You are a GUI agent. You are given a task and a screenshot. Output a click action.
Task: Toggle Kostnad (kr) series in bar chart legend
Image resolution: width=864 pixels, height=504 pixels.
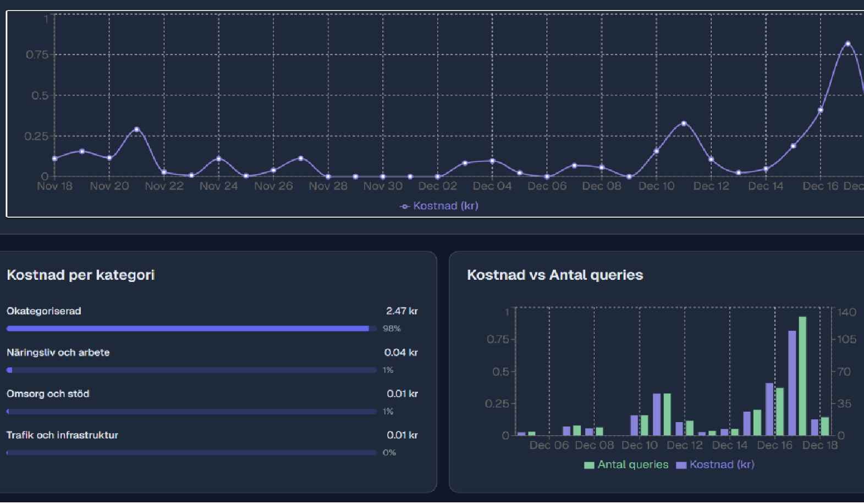click(722, 465)
